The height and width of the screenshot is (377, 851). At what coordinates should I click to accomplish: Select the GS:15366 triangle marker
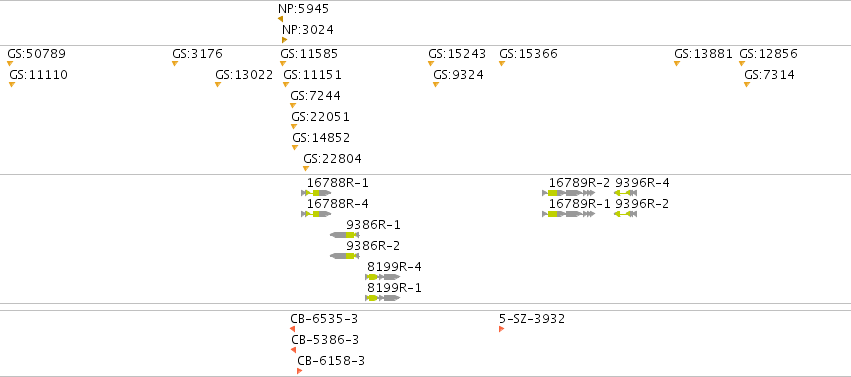click(502, 64)
